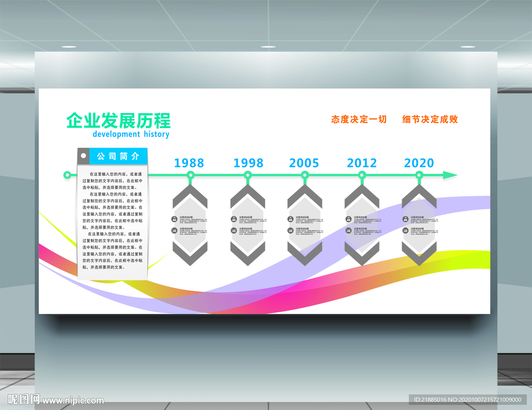Click the downward chevron below the 2020 card

pos(419,253)
